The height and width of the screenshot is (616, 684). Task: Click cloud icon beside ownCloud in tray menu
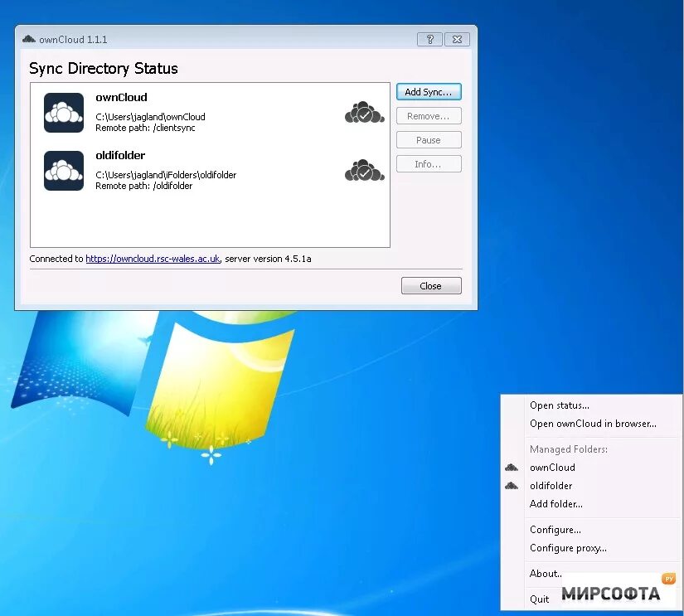pos(512,468)
